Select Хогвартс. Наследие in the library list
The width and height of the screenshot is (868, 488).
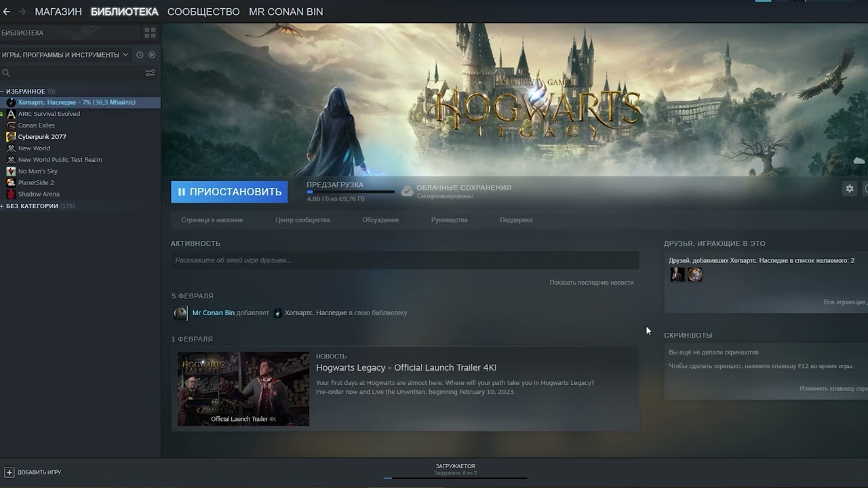tap(80, 102)
